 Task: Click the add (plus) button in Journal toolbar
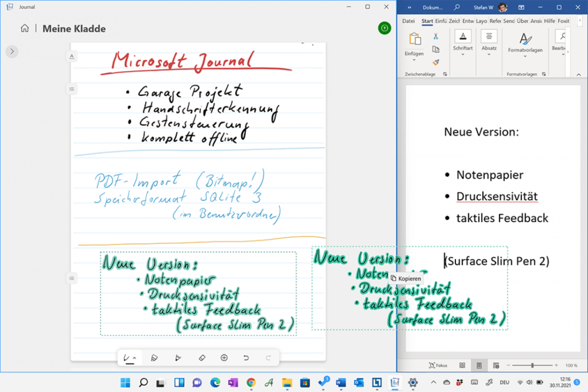click(224, 358)
